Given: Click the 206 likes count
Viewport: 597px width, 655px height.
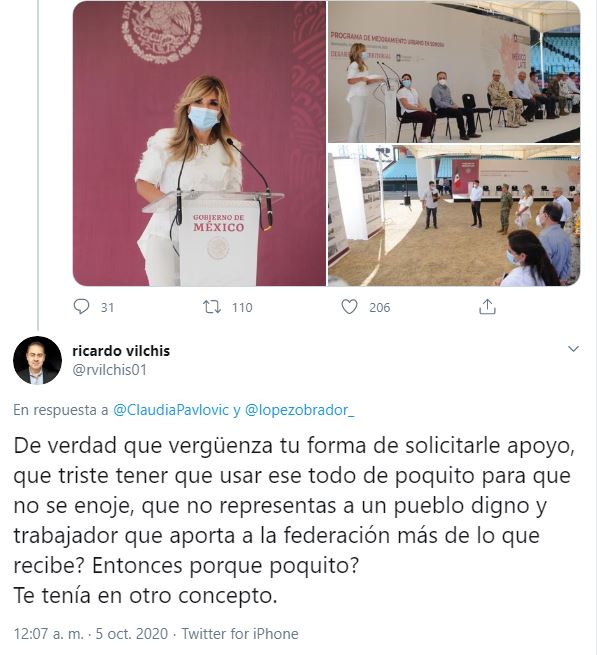Looking at the screenshot, I should 379,307.
